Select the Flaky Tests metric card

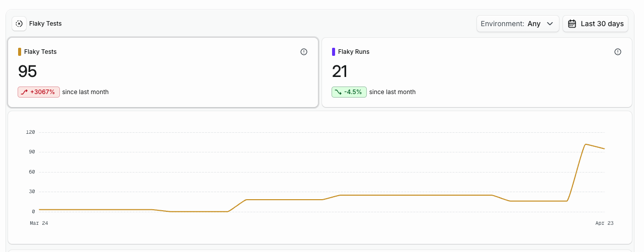pyautogui.click(x=163, y=72)
